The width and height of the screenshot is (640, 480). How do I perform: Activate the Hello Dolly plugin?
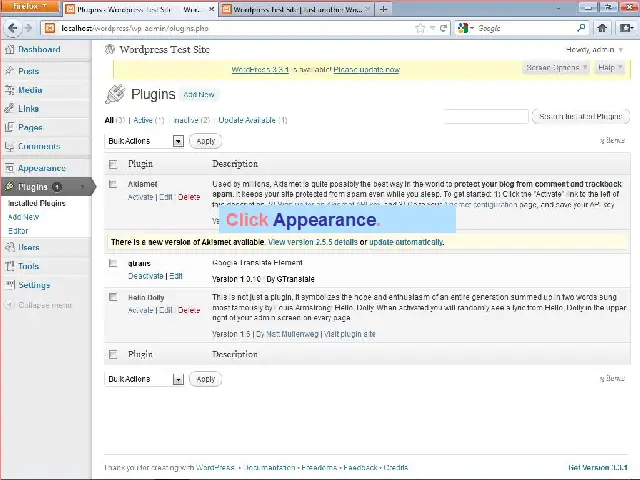pos(140,310)
